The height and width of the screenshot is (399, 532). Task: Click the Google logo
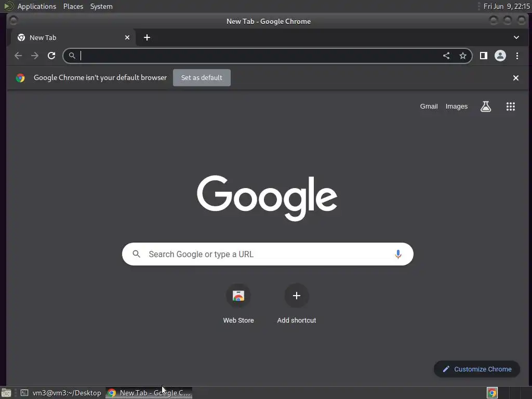[x=267, y=198]
